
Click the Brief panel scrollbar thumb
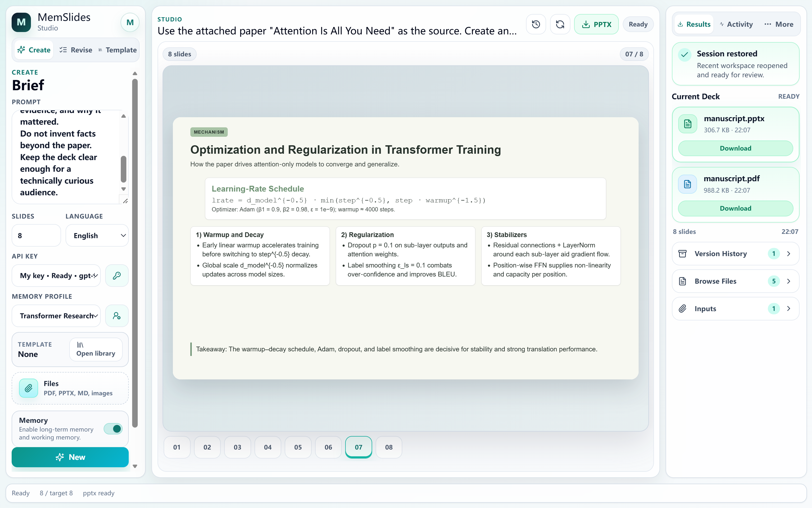[135, 253]
